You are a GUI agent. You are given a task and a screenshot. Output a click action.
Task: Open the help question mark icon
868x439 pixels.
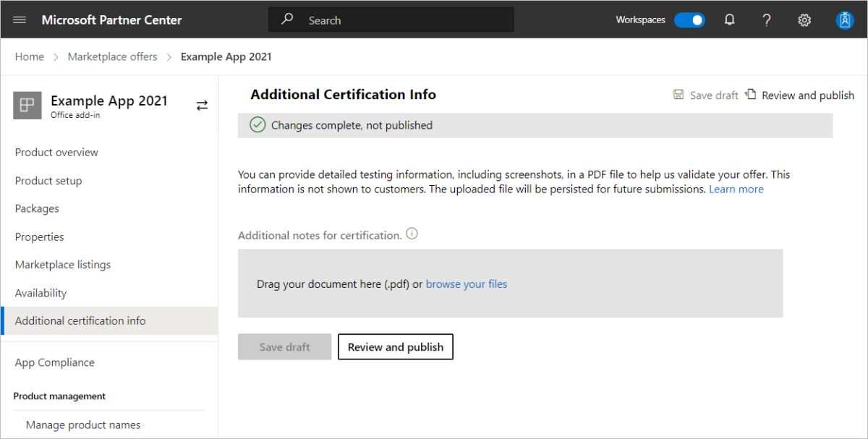point(767,20)
